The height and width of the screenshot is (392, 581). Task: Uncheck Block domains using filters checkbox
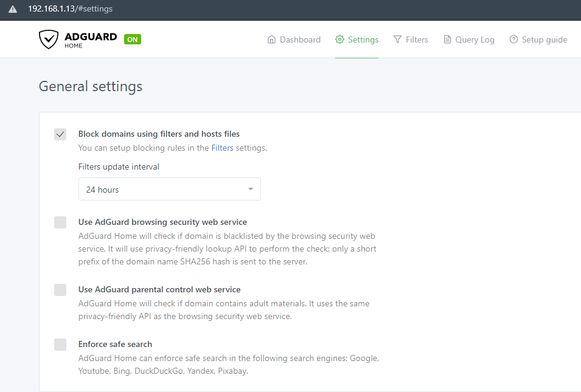point(60,134)
